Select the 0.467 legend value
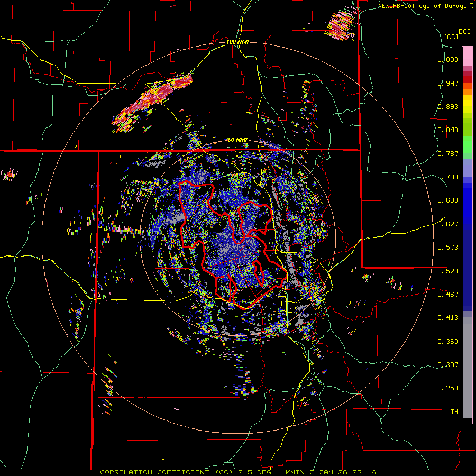This screenshot has width=476, height=476. [448, 295]
